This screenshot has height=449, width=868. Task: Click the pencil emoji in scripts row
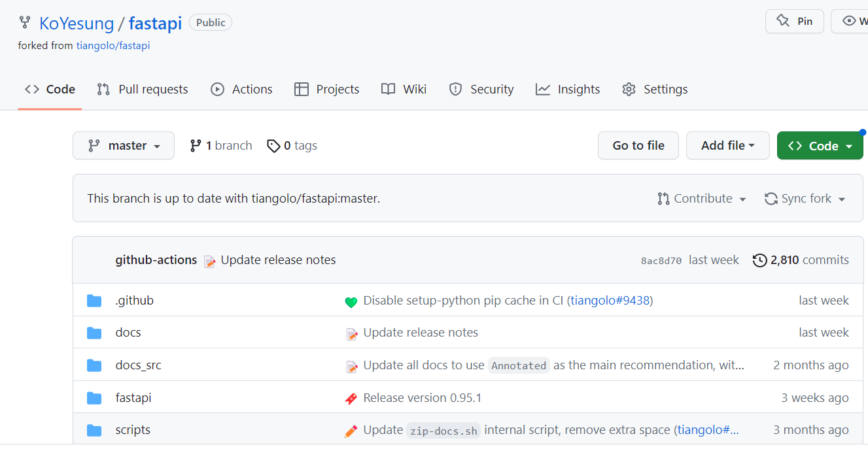tap(351, 431)
